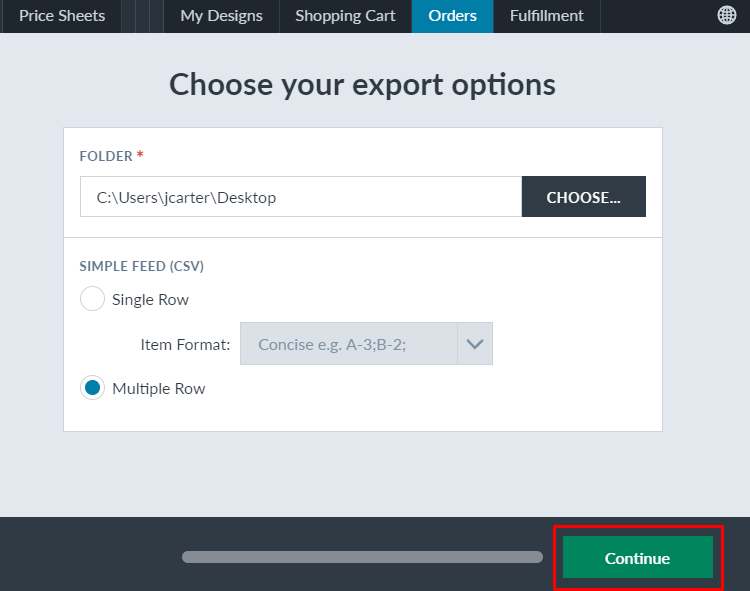Select the Multiple Row radio option
The height and width of the screenshot is (591, 750).
tap(92, 388)
